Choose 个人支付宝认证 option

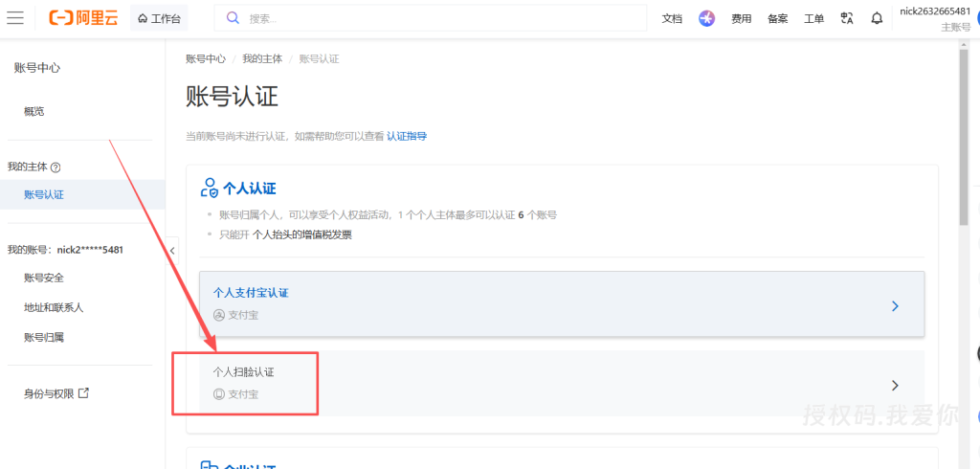pyautogui.click(x=562, y=304)
